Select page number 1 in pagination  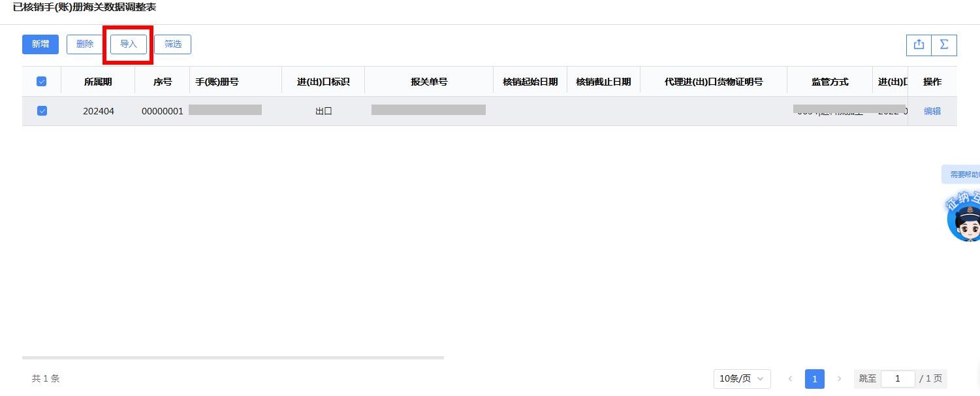(814, 379)
